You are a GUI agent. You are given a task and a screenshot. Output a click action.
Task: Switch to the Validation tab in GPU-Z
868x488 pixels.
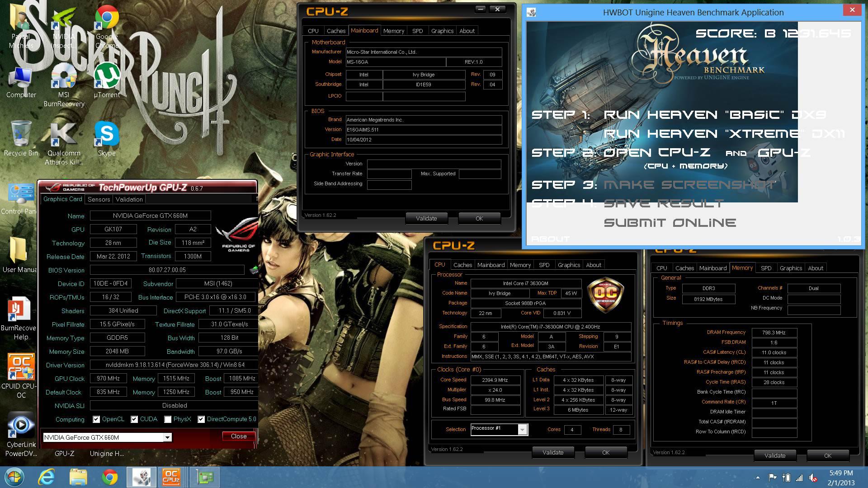(x=129, y=199)
